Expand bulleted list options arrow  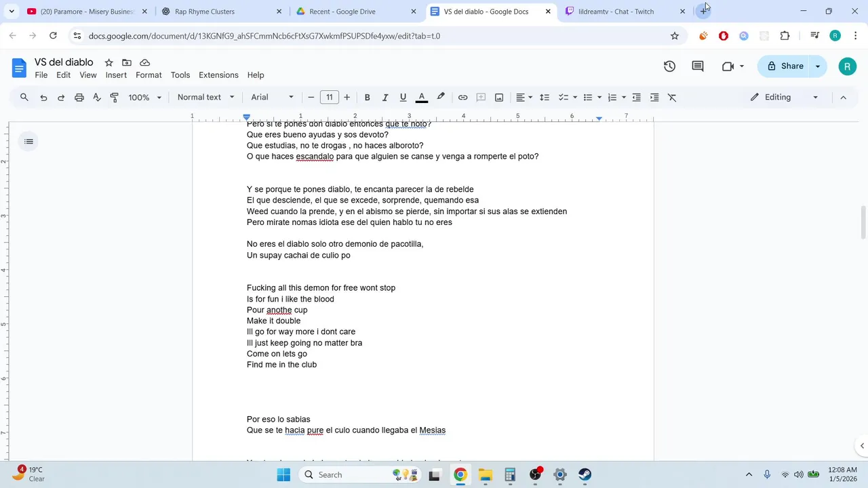[x=599, y=98]
